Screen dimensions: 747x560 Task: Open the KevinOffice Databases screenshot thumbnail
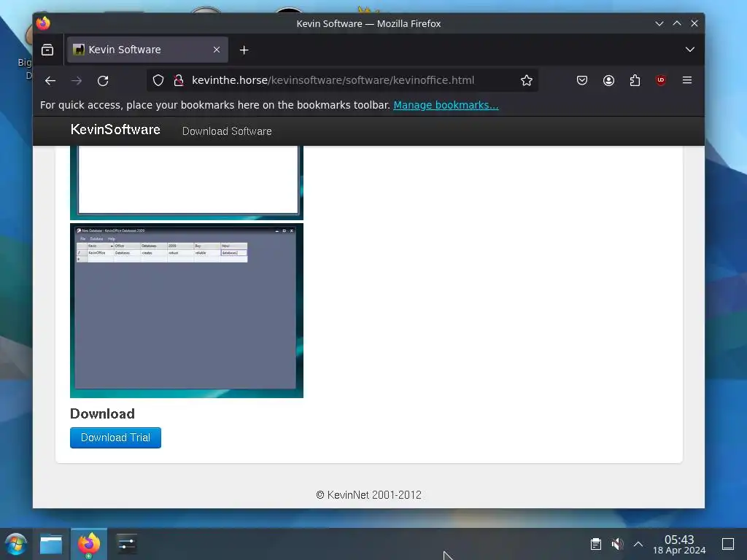pyautogui.click(x=187, y=311)
